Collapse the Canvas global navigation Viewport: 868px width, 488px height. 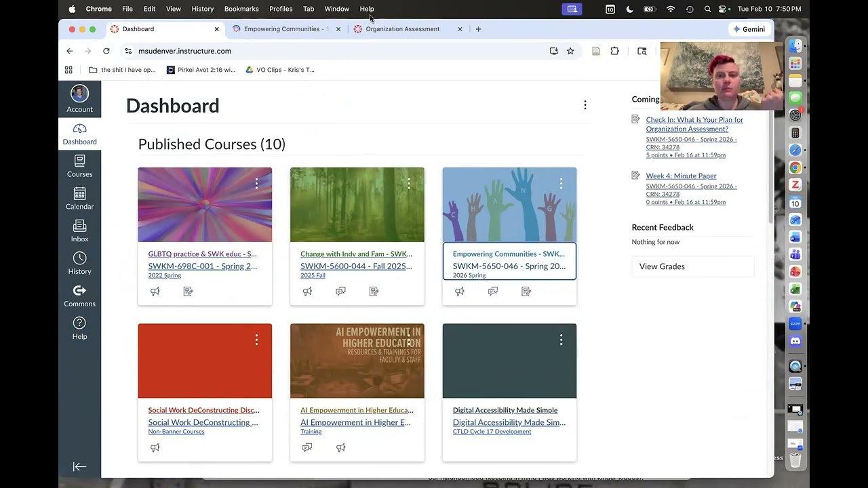[x=79, y=466]
